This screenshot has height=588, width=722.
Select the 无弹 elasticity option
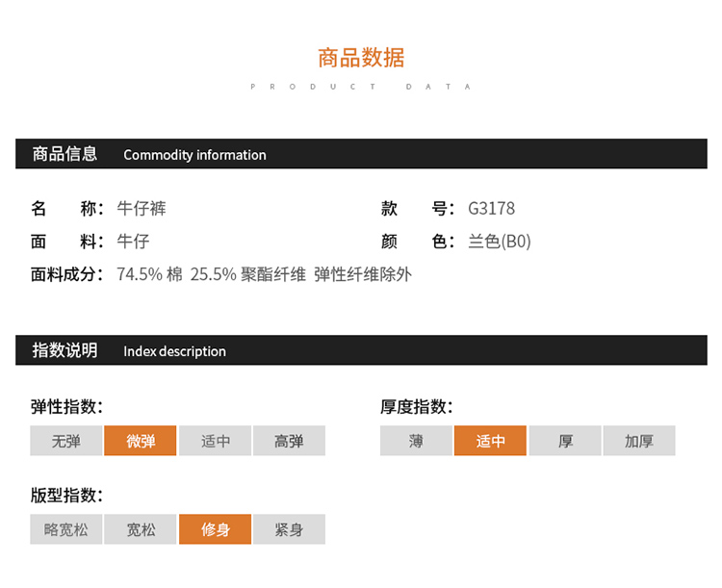click(66, 441)
